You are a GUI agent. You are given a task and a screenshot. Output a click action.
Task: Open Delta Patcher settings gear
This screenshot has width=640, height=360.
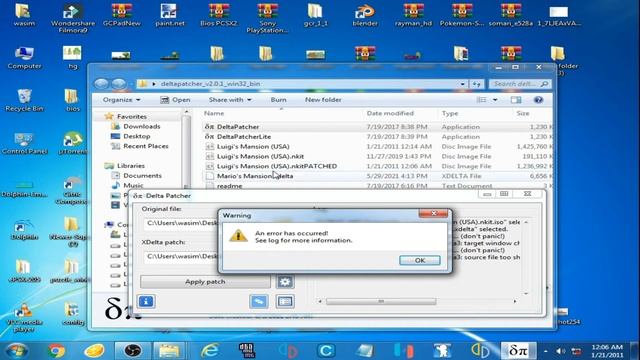(x=285, y=282)
